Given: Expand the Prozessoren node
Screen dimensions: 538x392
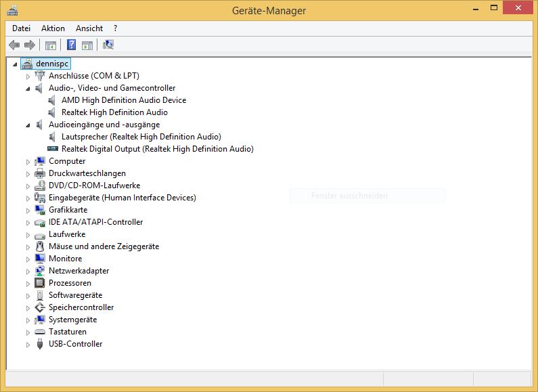Looking at the screenshot, I should point(28,284).
